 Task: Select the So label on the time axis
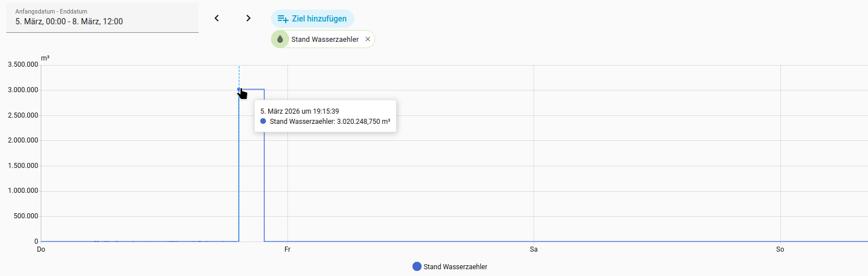pyautogui.click(x=780, y=249)
